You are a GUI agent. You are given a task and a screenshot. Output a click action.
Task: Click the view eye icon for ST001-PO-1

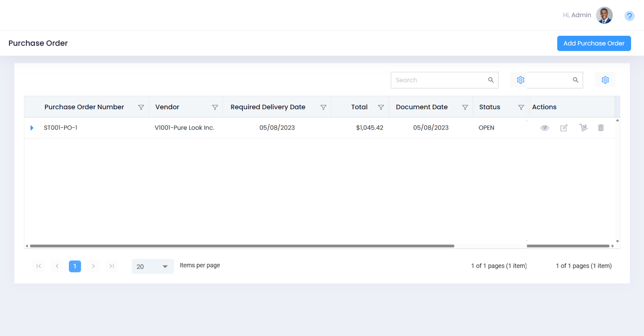point(545,128)
